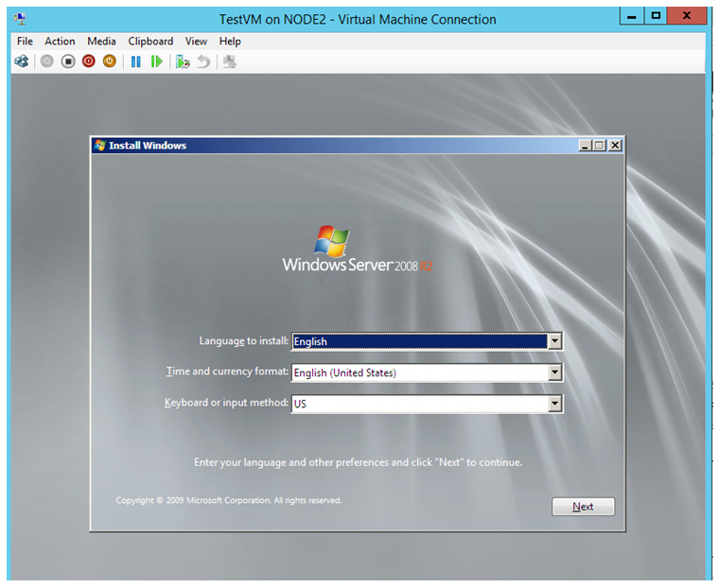Click the 'Keyboard or input method:' label

click(226, 403)
